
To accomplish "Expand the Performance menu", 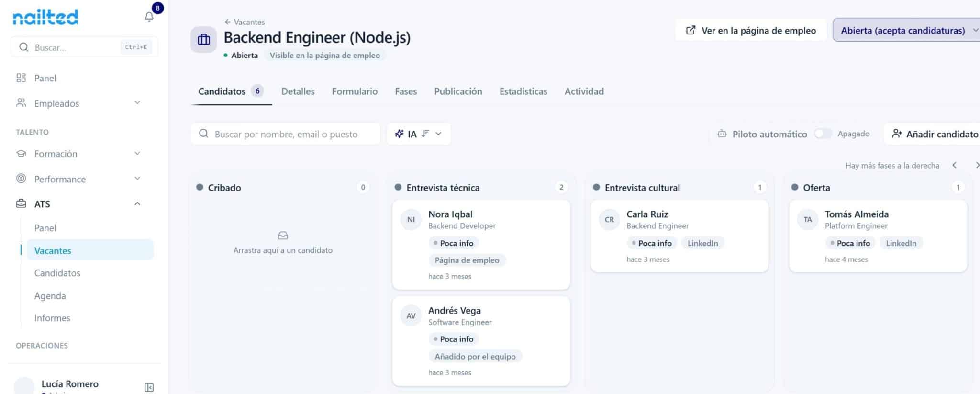I will click(137, 179).
